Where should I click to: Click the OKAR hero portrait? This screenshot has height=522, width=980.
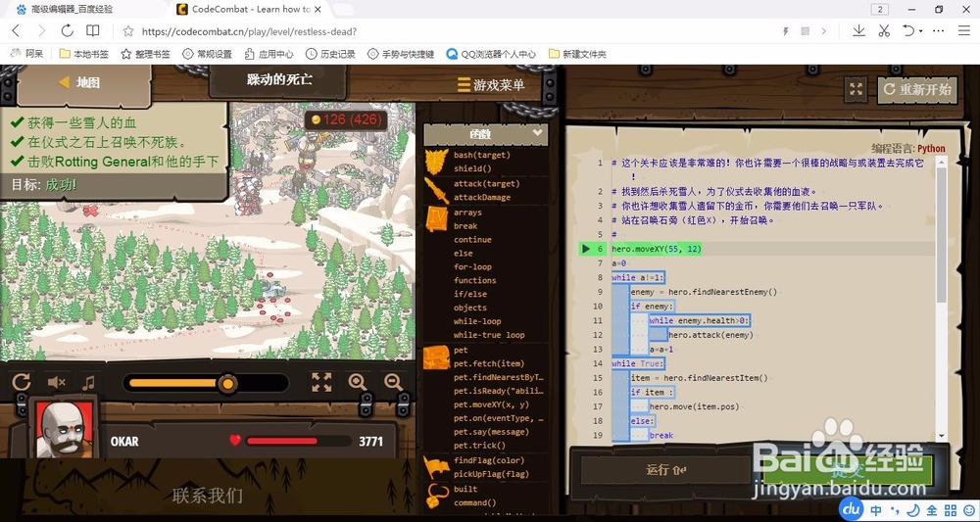(x=65, y=430)
